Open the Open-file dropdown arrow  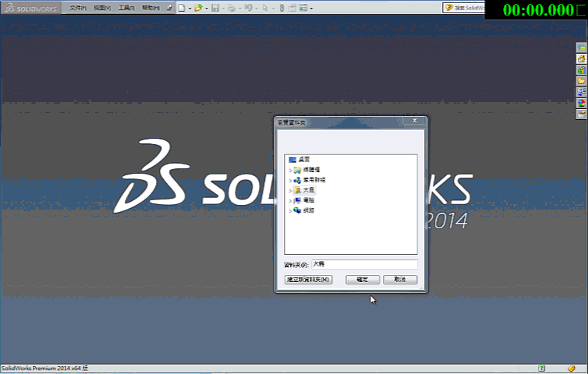206,8
